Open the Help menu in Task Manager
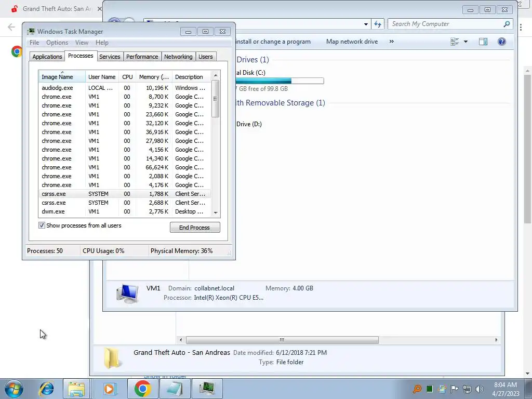 (x=102, y=43)
